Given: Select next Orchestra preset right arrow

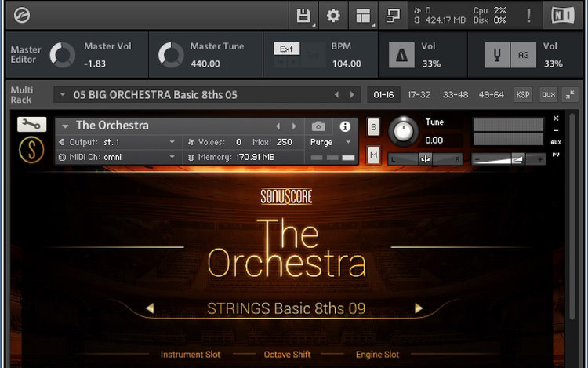Looking at the screenshot, I should point(419,308).
